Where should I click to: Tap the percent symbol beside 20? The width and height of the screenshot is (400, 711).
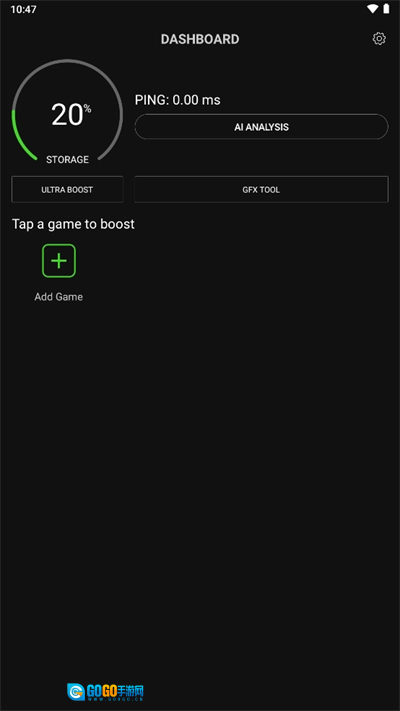[87, 108]
